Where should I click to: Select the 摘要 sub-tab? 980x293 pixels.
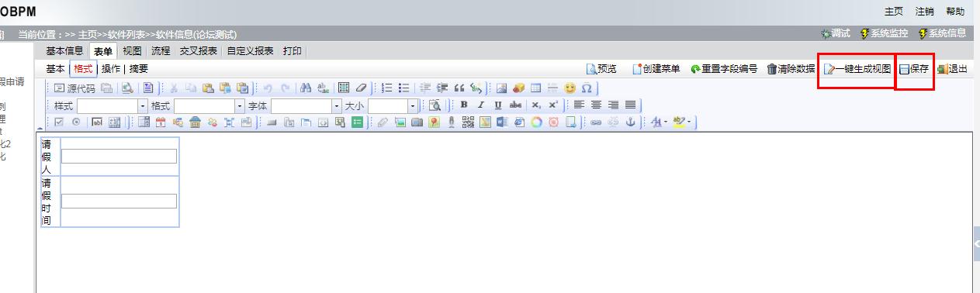pos(139,69)
